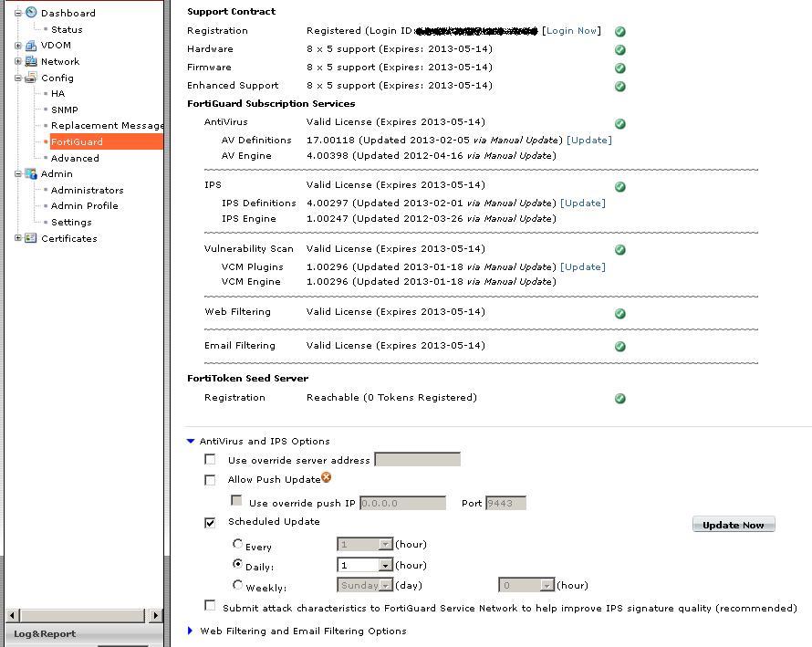This screenshot has width=812, height=647.
Task: Click Update link for AV Definitions
Action: click(589, 140)
